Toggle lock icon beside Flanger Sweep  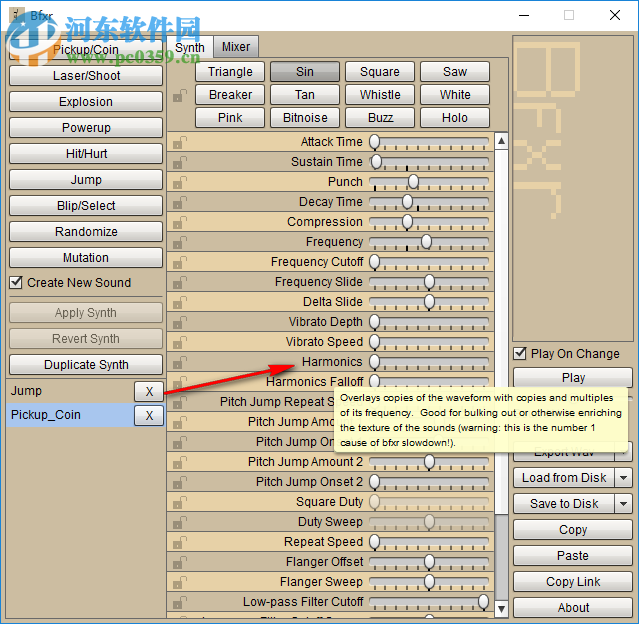click(179, 582)
